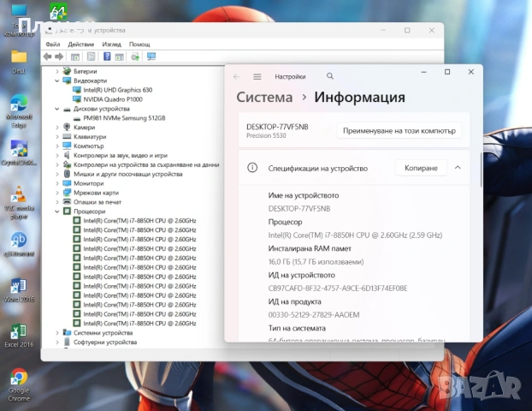The image size is (532, 411).
Task: Click the Forward arrow in Device Manager toolbar
Action: [x=59, y=57]
